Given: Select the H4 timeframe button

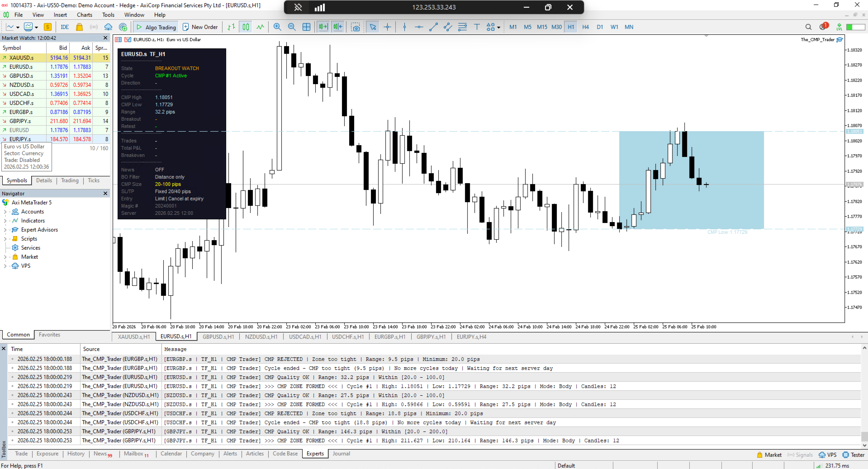Looking at the screenshot, I should click(585, 27).
